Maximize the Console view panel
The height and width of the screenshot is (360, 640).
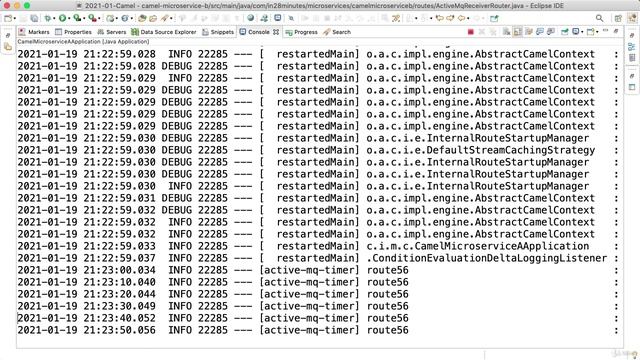point(616,31)
